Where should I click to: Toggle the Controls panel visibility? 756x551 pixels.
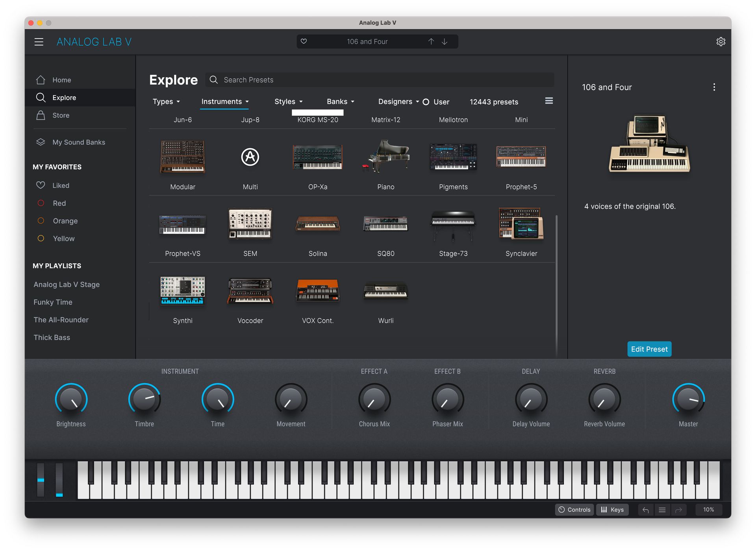[574, 510]
